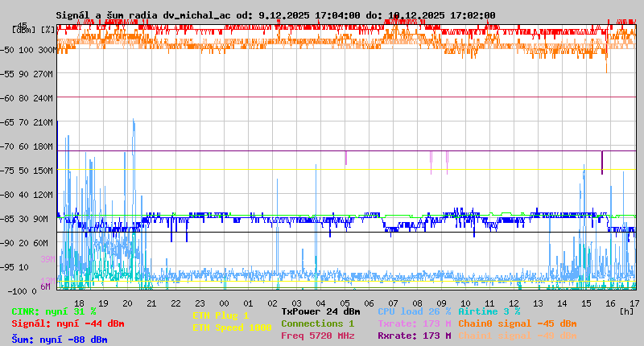Click the 'CPU load 26 %' legend label
This screenshot has height=346, width=644.
pyautogui.click(x=414, y=312)
